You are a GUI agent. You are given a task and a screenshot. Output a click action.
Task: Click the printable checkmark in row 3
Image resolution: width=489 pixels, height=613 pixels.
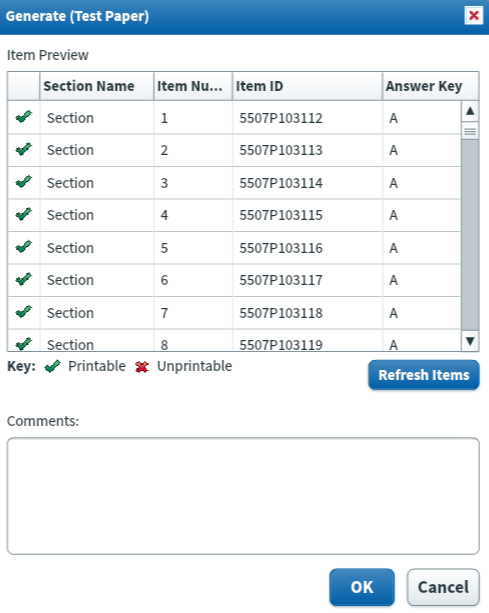23,182
